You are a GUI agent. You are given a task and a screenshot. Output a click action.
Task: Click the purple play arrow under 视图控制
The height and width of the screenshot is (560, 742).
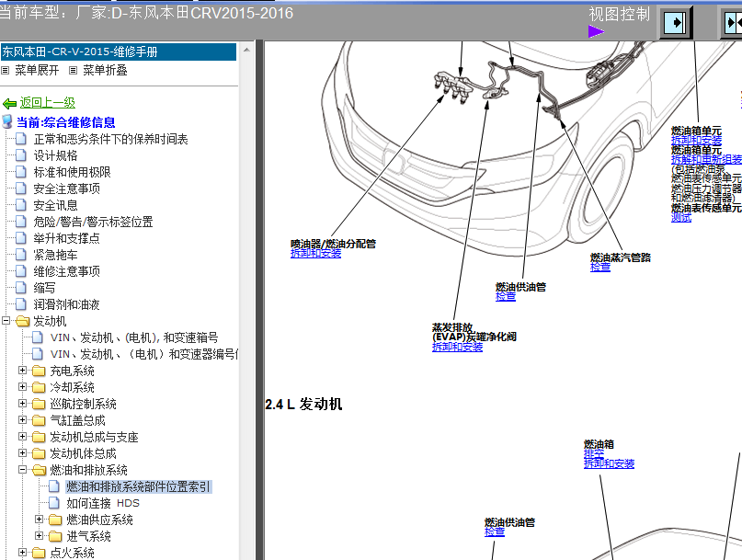coord(596,31)
